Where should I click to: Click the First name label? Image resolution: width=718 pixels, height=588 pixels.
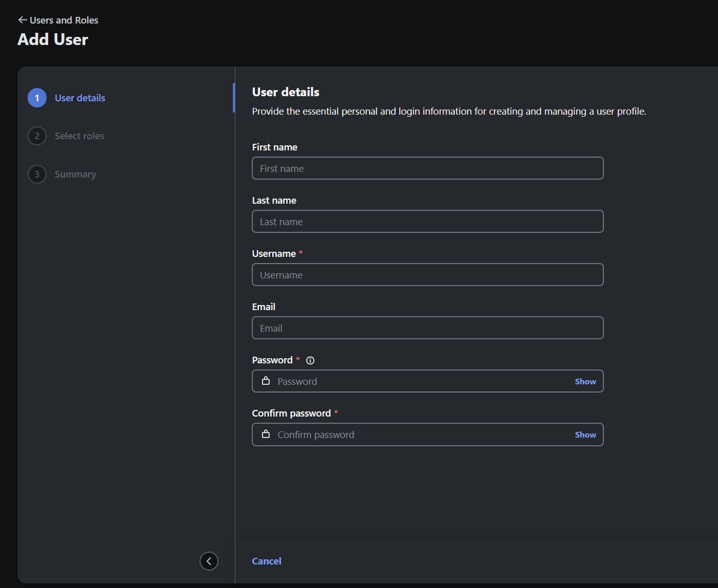[x=274, y=147]
